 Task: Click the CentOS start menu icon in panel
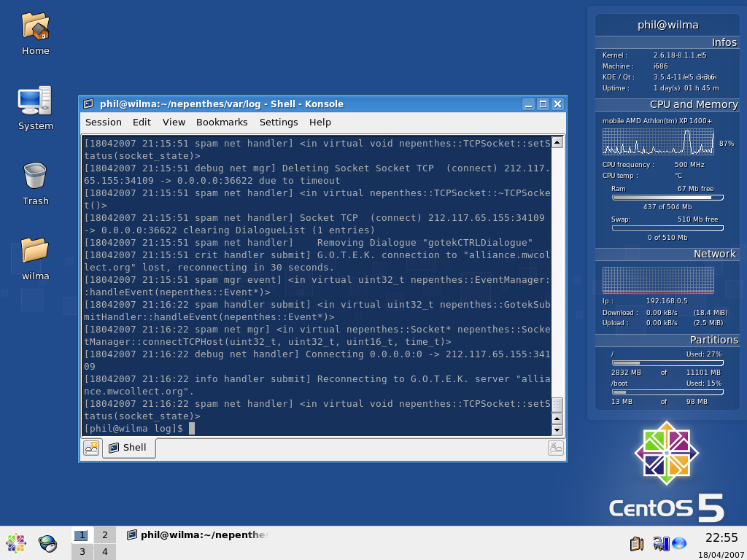pos(15,543)
